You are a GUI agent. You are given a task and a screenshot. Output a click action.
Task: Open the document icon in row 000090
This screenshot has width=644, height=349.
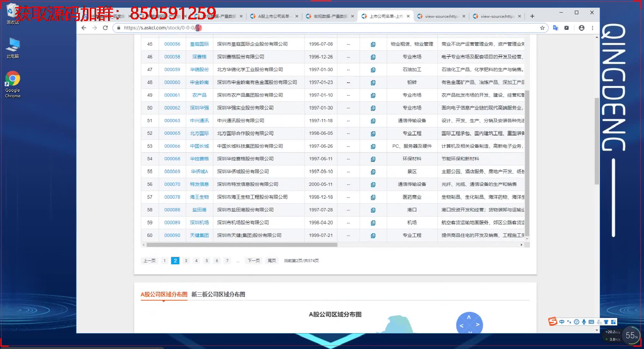[x=373, y=236]
